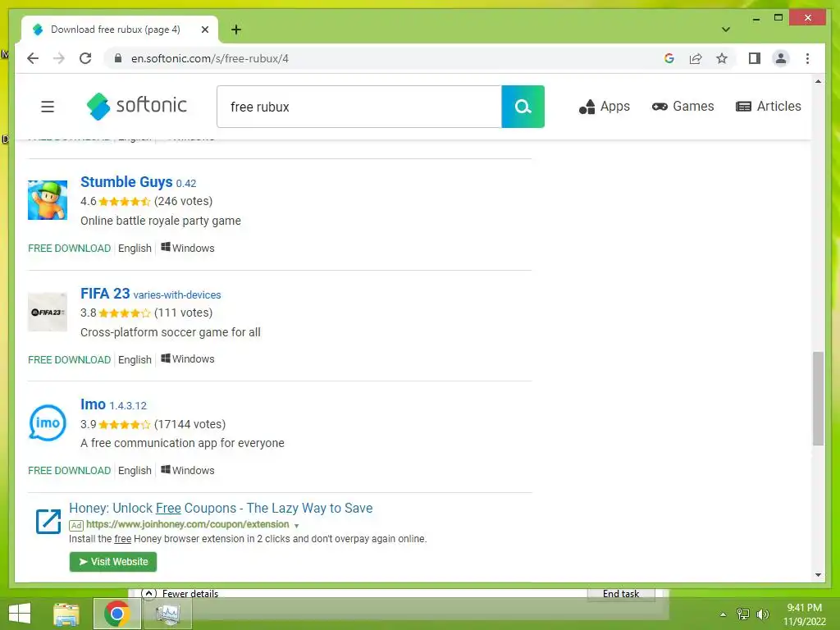Viewport: 840px width, 630px height.
Task: Open a new tab with plus icon
Action: click(236, 30)
